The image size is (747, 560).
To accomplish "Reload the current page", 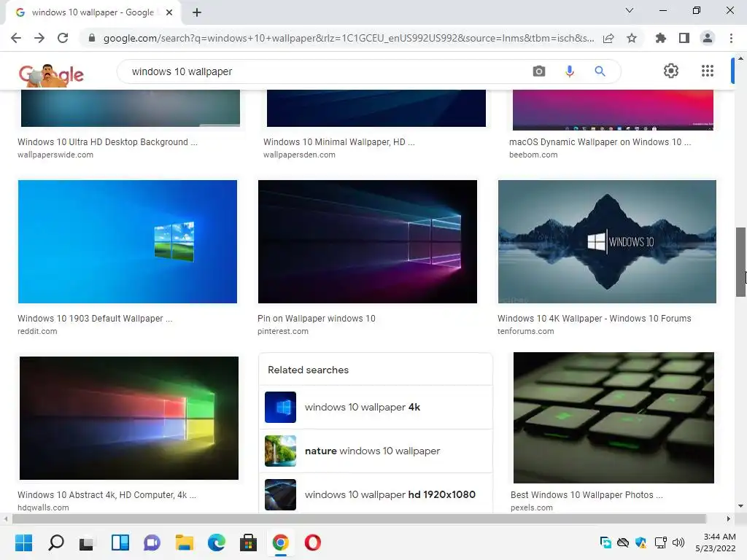I will tap(63, 38).
